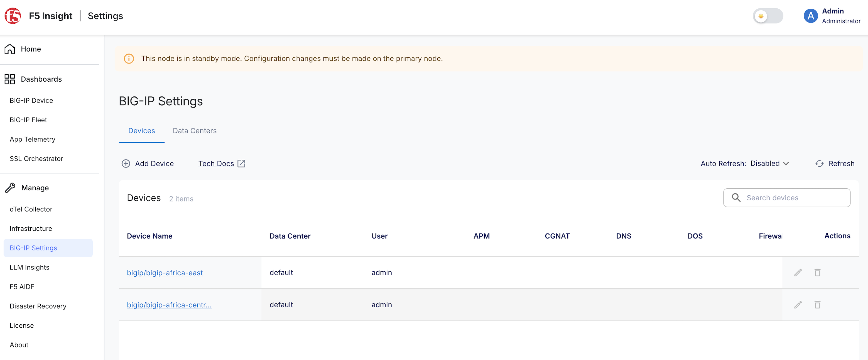Switch to the Data Centers tab
The image size is (868, 360).
(x=194, y=131)
